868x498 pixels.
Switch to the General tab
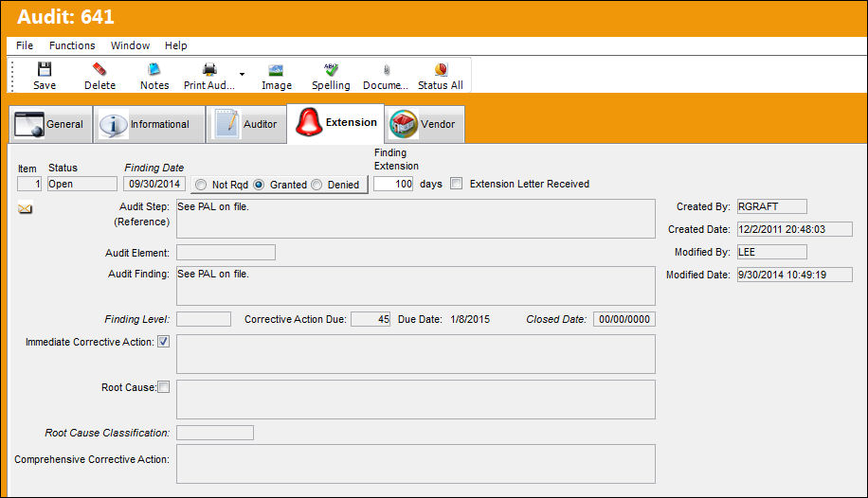pyautogui.click(x=51, y=124)
